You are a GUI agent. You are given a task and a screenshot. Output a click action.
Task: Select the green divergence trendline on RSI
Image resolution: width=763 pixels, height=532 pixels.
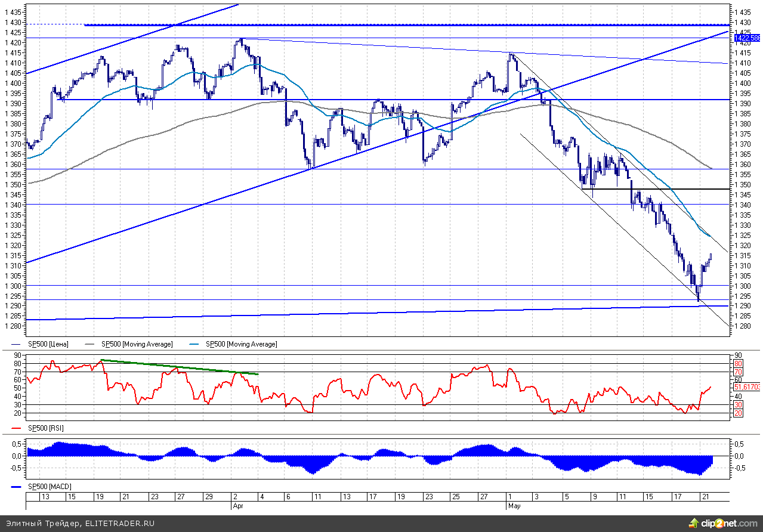[x=179, y=367]
